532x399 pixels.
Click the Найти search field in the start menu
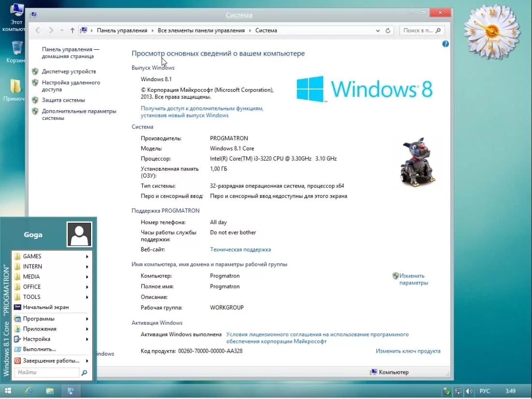pos(47,372)
